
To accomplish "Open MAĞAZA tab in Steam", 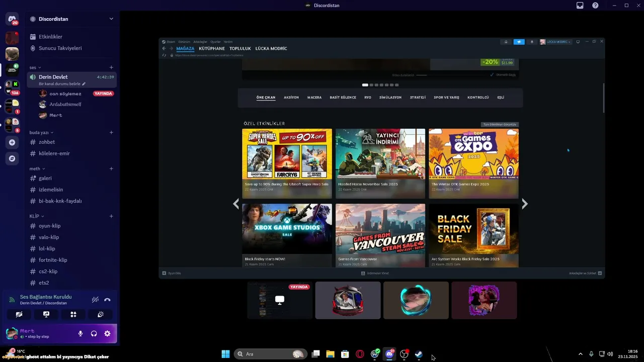I will click(x=185, y=48).
